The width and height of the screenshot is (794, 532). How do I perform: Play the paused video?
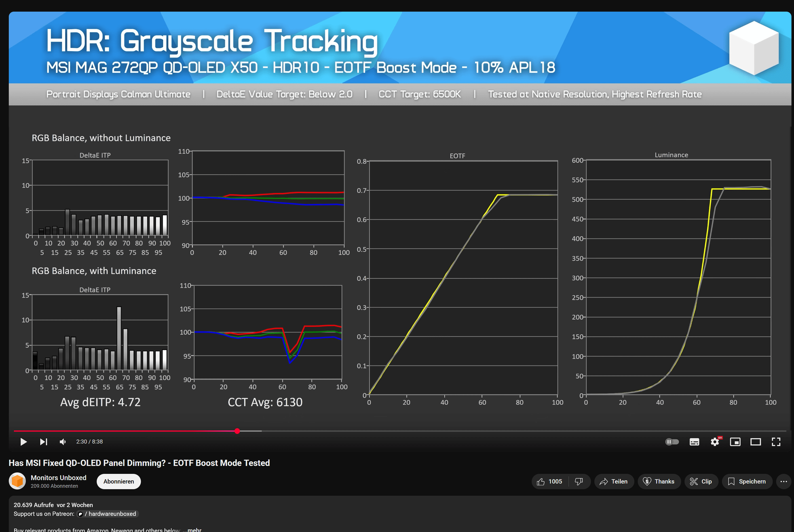tap(24, 442)
